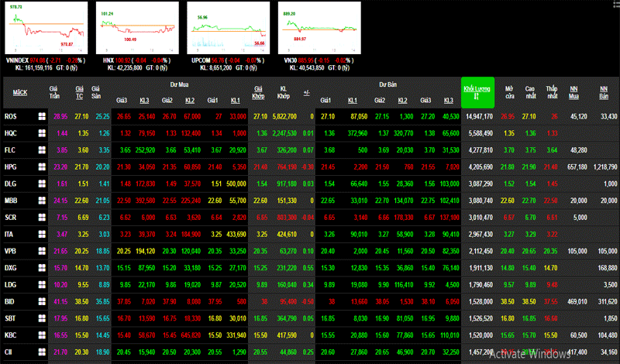
Task: Select the SCR stock symbol
Action: (x=10, y=218)
